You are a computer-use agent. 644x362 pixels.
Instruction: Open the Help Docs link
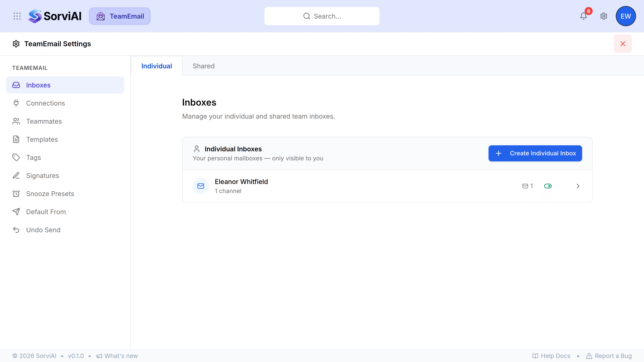551,356
